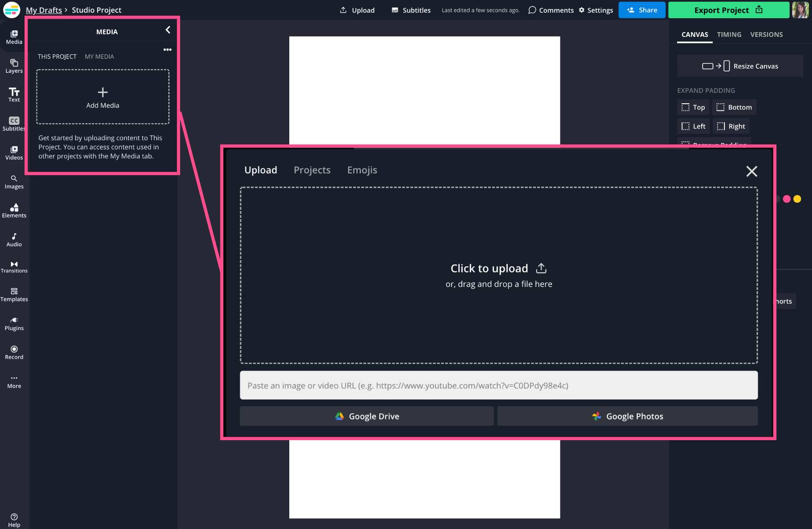This screenshot has width=812, height=529.
Task: Select the yellow color swatch
Action: [797, 199]
